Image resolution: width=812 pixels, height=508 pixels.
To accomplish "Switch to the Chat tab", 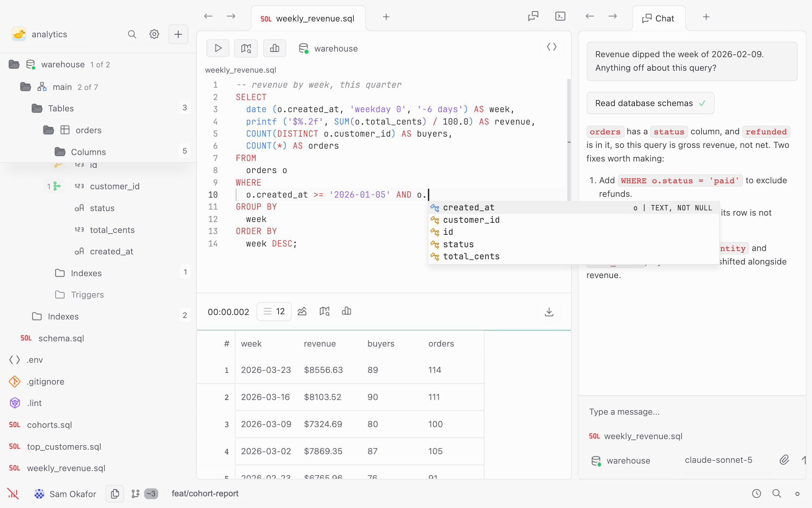I will point(659,18).
